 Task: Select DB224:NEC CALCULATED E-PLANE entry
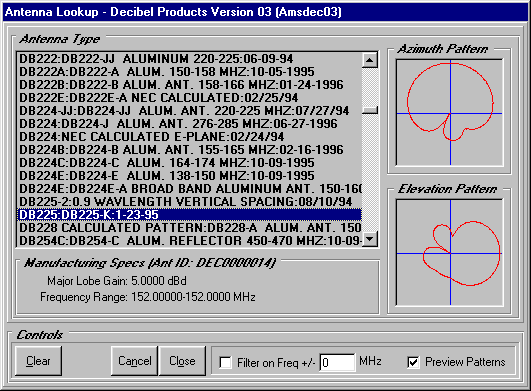pyautogui.click(x=189, y=137)
